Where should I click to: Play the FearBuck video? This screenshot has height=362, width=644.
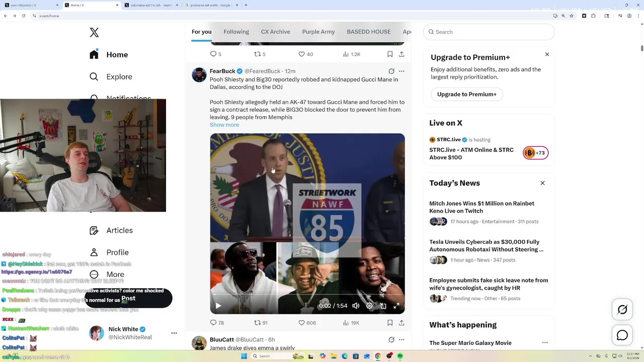coord(218,306)
